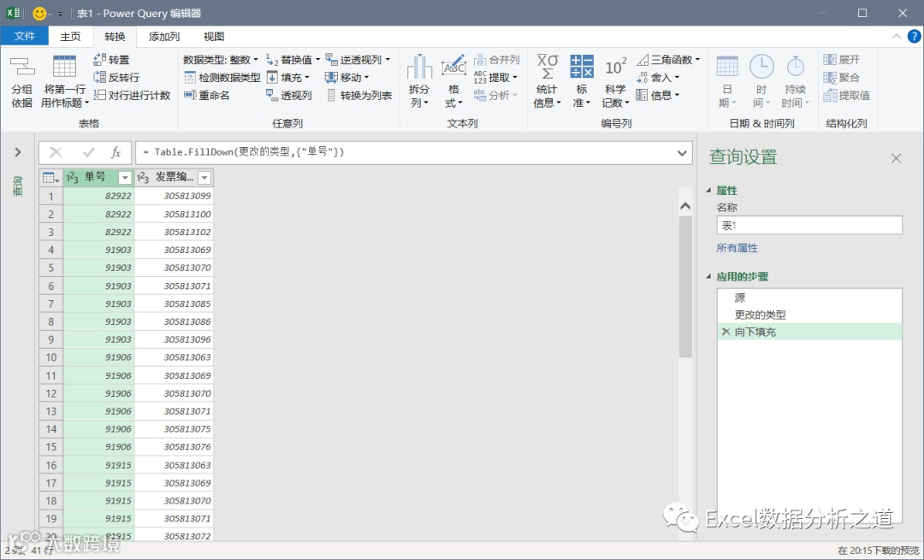Click the smiley feedback icon
Image resolution: width=924 pixels, height=560 pixels.
click(x=39, y=13)
